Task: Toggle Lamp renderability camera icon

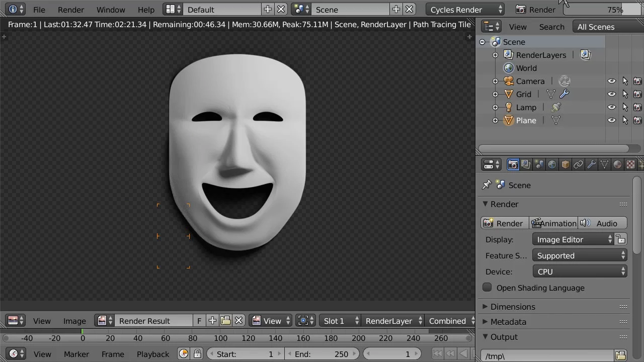Action: tap(637, 107)
